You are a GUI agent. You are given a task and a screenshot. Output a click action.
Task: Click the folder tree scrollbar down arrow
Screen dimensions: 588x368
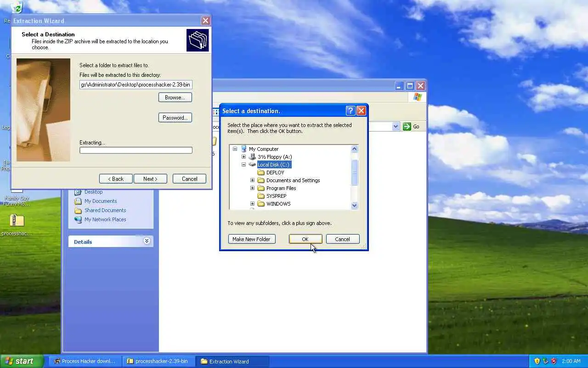[354, 206]
